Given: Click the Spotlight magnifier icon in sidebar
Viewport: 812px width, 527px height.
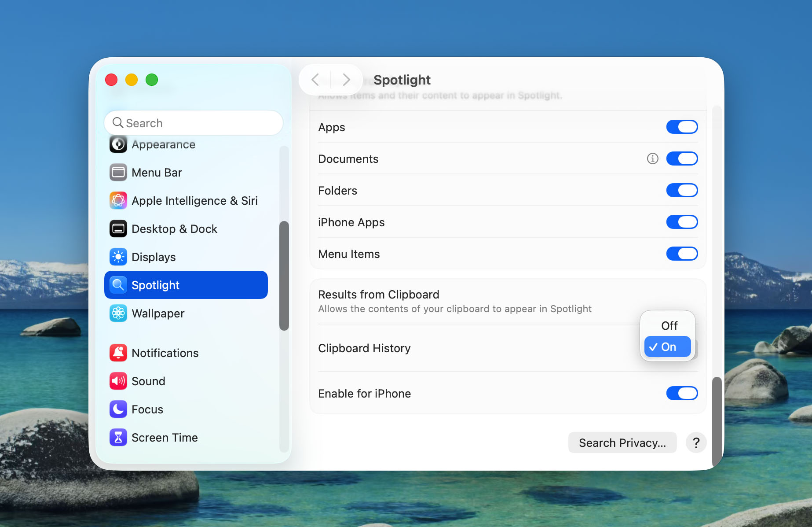Looking at the screenshot, I should pos(118,285).
